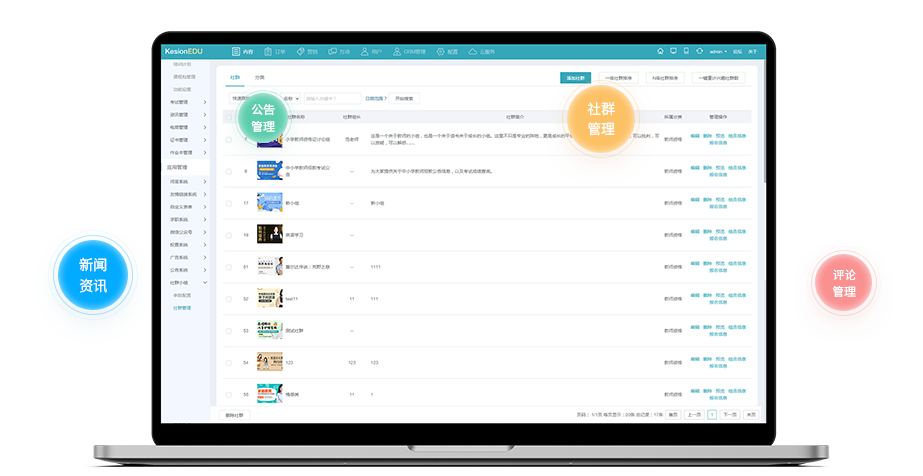Open the admin account dropdown
The width and height of the screenshot is (923, 476).
(x=718, y=51)
